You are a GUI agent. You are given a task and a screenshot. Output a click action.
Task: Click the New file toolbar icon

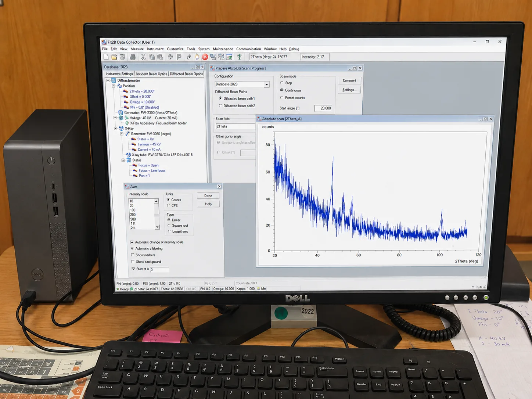click(x=106, y=57)
